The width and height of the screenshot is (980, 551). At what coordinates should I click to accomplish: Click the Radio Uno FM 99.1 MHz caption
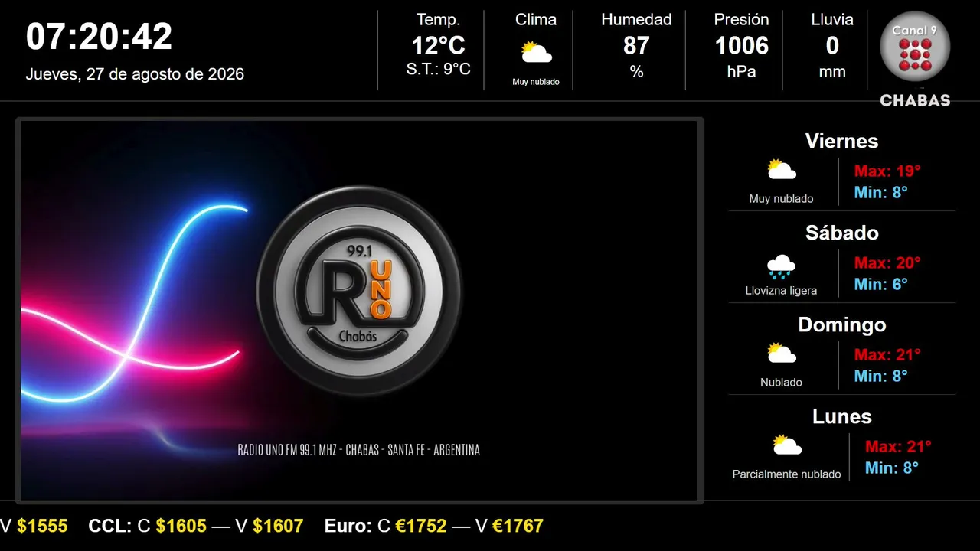pos(359,450)
